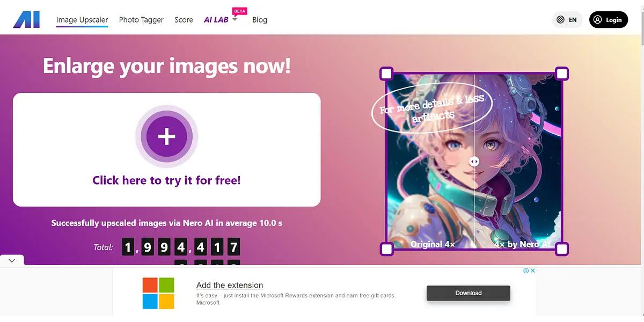
Task: Open the Score page
Action: tap(184, 20)
